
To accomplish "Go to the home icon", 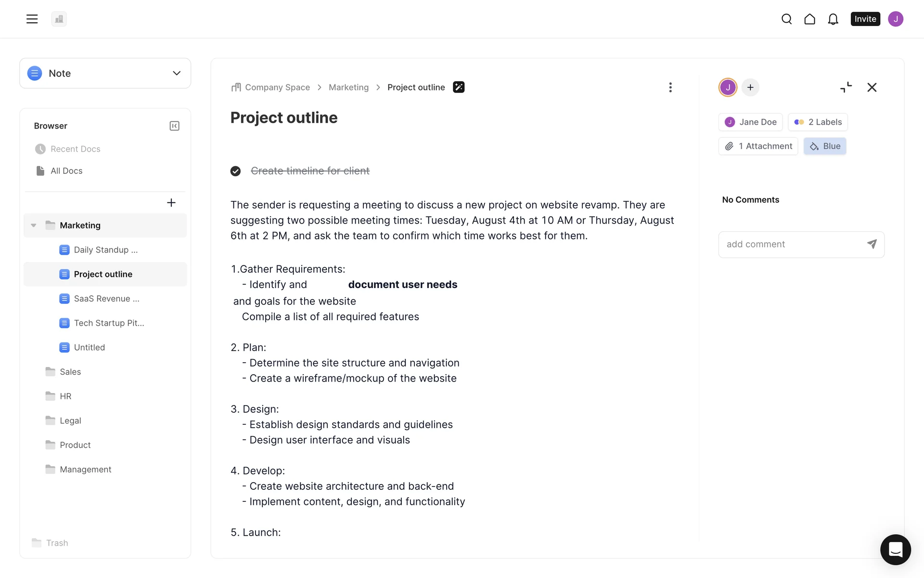I will (809, 19).
